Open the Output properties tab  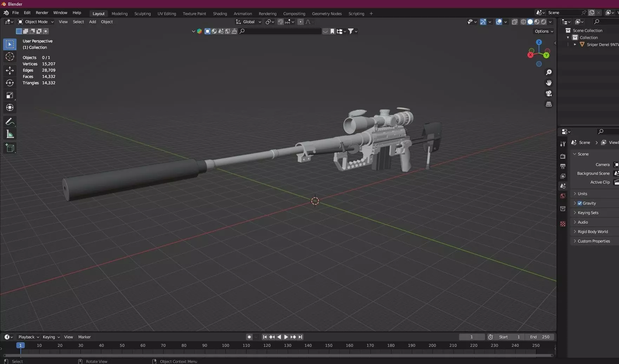pyautogui.click(x=563, y=166)
